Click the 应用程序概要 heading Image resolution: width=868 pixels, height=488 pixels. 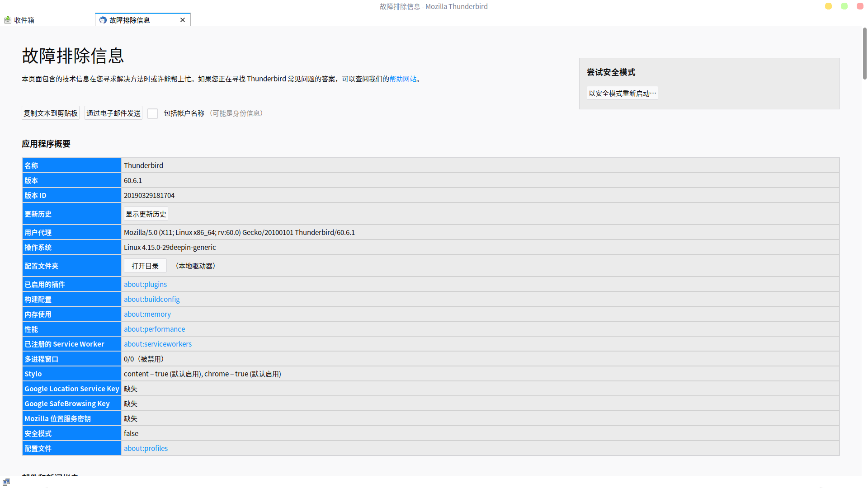46,144
